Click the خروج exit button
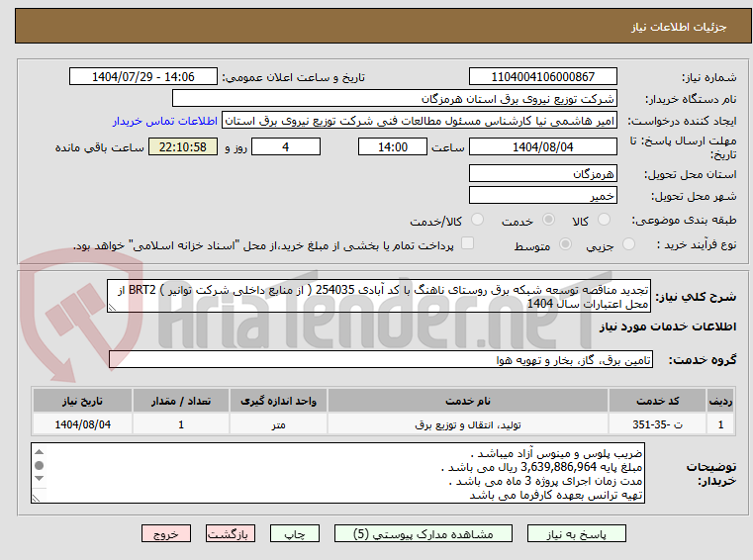Image resolution: width=753 pixels, height=560 pixels. click(165, 534)
